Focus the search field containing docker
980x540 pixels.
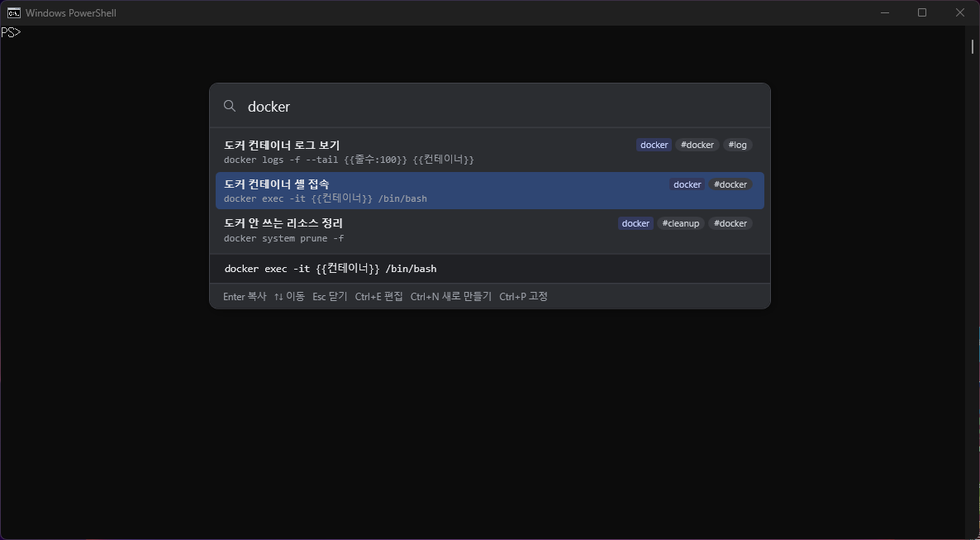click(489, 107)
